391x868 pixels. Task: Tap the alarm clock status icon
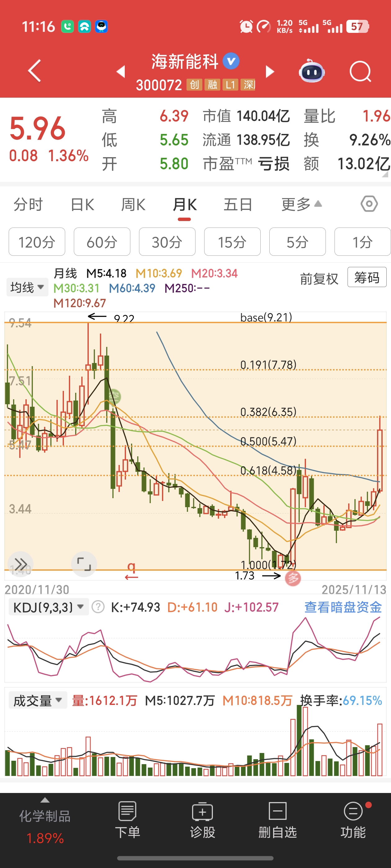pos(246,26)
